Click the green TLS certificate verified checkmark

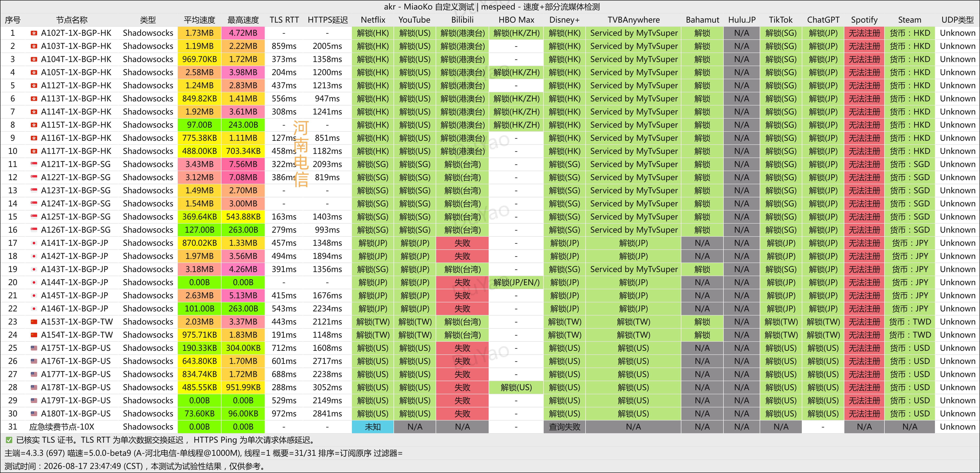tap(9, 440)
